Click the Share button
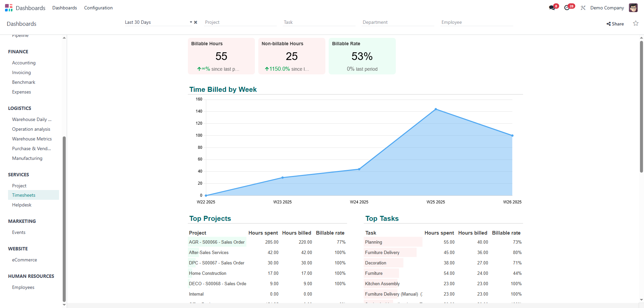The width and height of the screenshot is (644, 308). [x=615, y=24]
